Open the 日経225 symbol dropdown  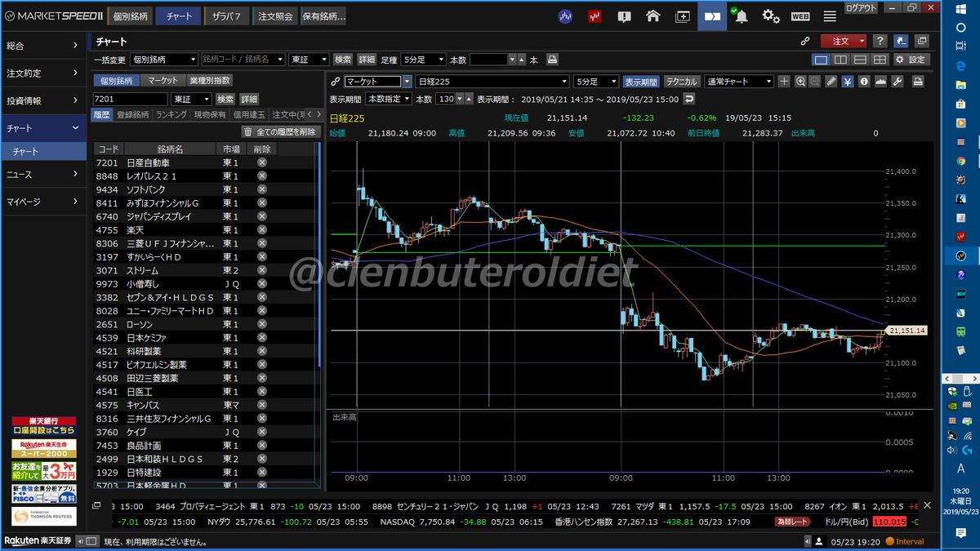tap(492, 82)
